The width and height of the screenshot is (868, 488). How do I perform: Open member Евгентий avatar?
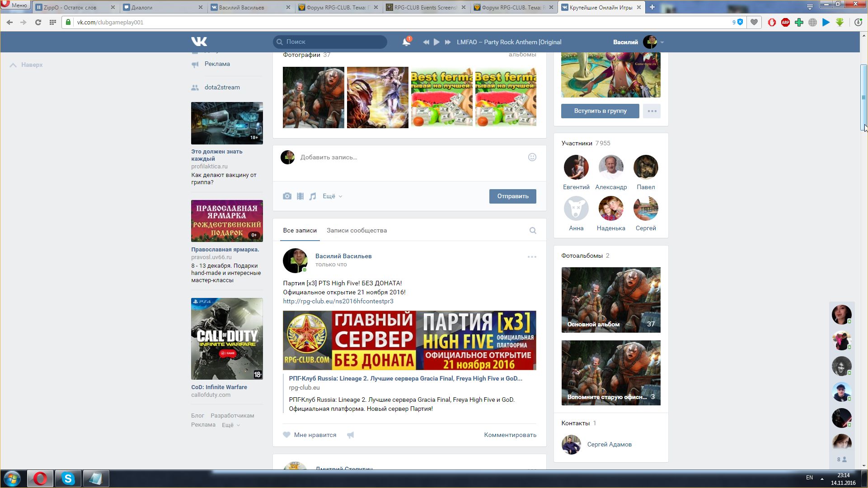[576, 167]
